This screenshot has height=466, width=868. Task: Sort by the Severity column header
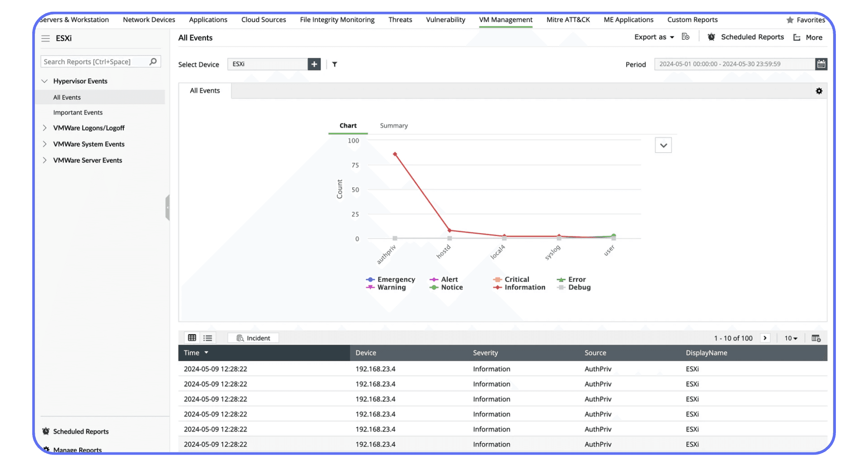485,353
